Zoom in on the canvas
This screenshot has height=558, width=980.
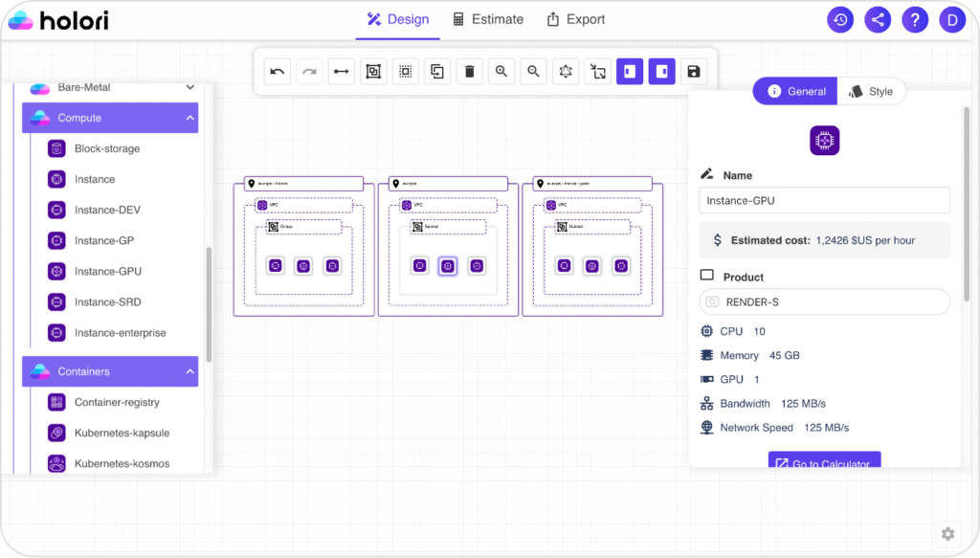(501, 72)
